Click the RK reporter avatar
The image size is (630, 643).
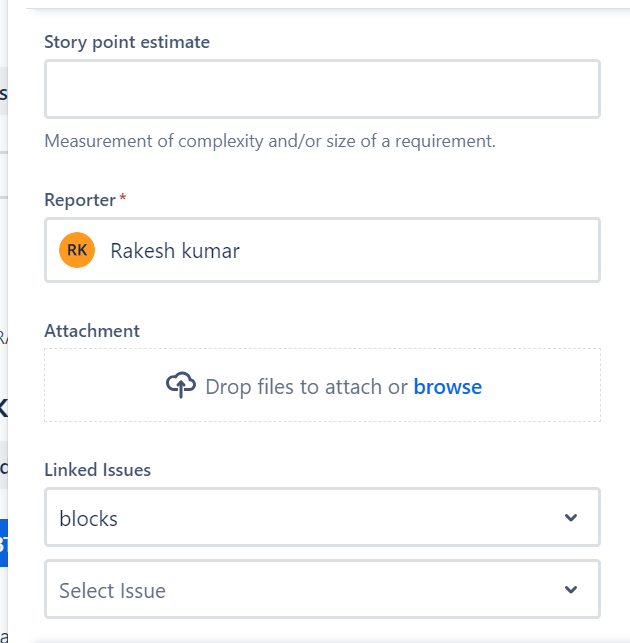pyautogui.click(x=77, y=250)
